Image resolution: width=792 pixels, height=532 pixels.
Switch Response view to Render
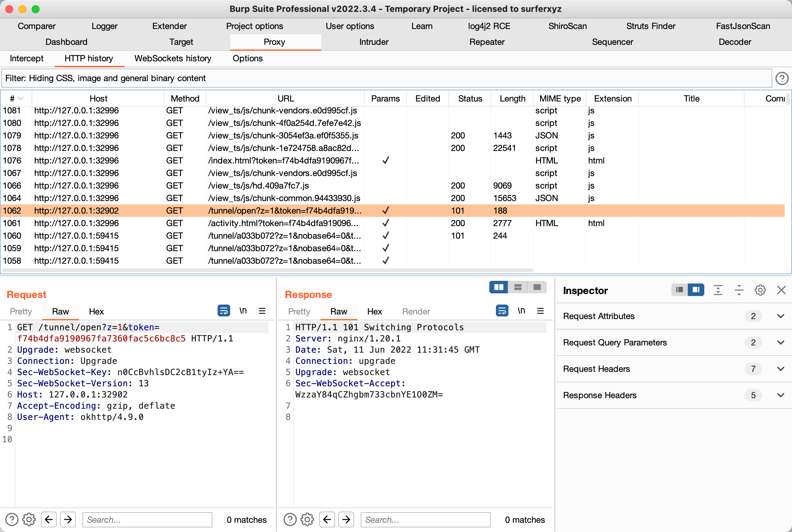click(416, 311)
